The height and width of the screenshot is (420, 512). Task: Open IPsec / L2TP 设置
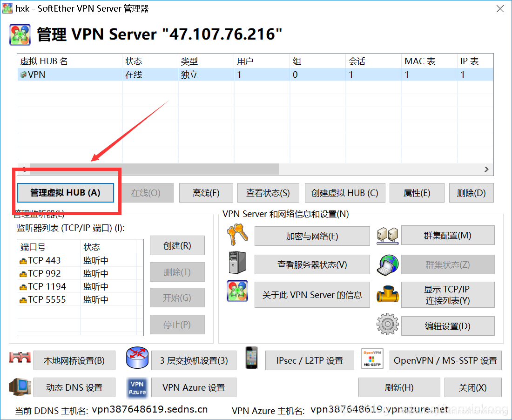pos(310,360)
